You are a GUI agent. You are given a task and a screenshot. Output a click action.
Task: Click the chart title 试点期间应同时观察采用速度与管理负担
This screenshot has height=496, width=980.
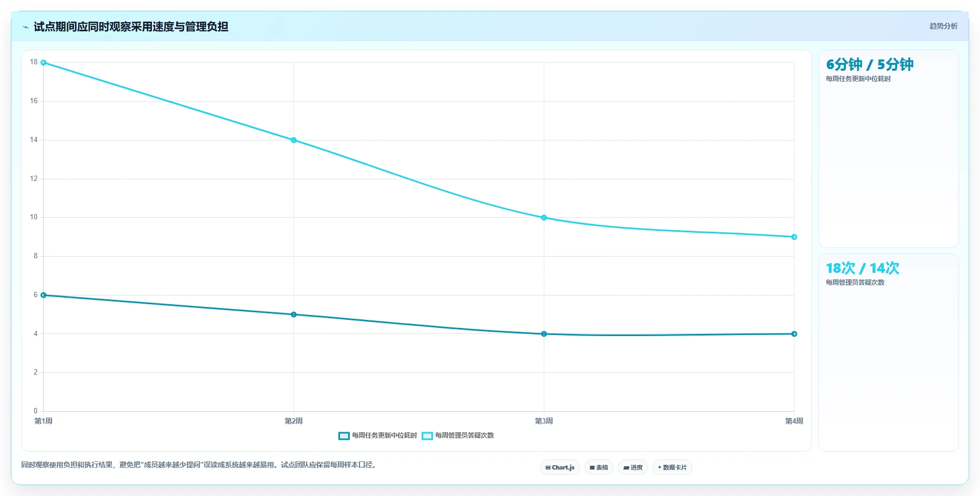[x=131, y=26]
